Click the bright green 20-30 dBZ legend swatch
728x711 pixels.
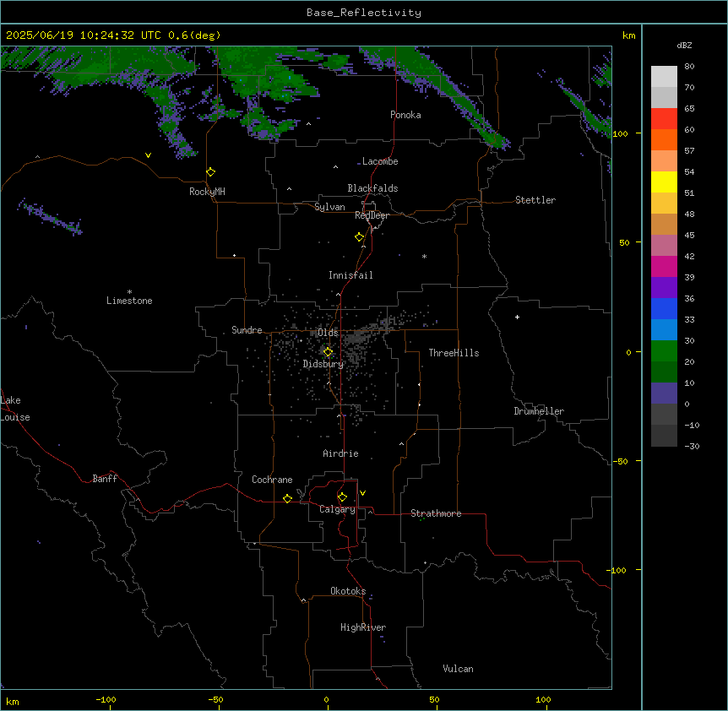[x=664, y=351]
